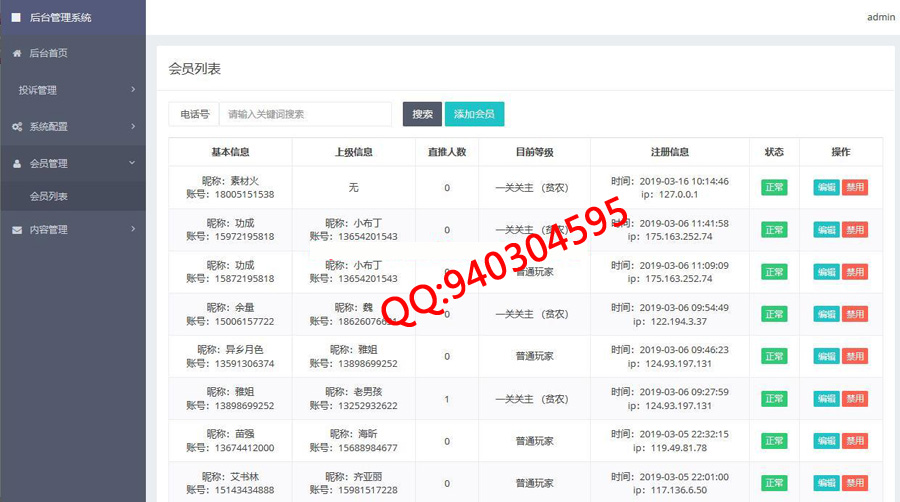Click the user icon beside 会员管理
The height and width of the screenshot is (502, 900).
[x=17, y=163]
